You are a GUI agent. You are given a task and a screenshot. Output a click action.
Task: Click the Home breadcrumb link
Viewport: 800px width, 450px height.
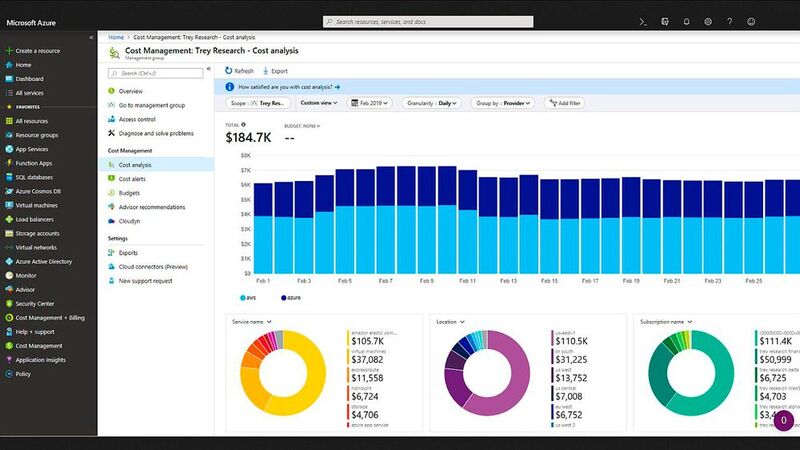click(x=116, y=37)
